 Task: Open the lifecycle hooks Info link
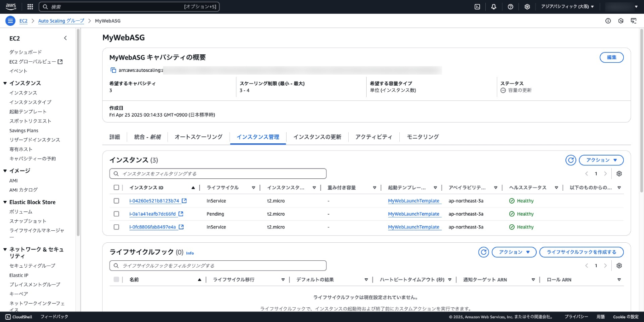(190, 253)
